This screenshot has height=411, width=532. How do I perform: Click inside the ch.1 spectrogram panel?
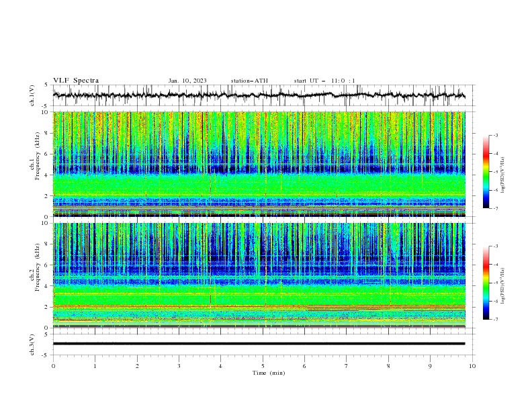point(259,164)
